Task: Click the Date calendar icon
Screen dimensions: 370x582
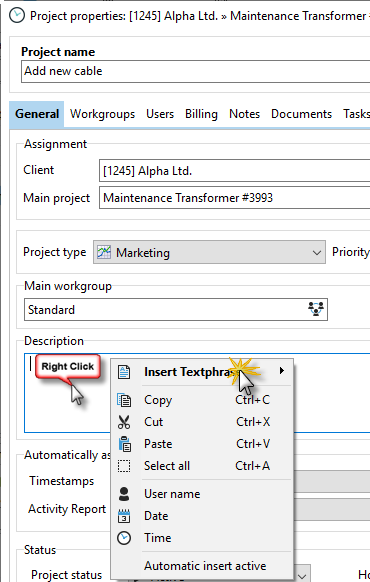Action: [124, 516]
